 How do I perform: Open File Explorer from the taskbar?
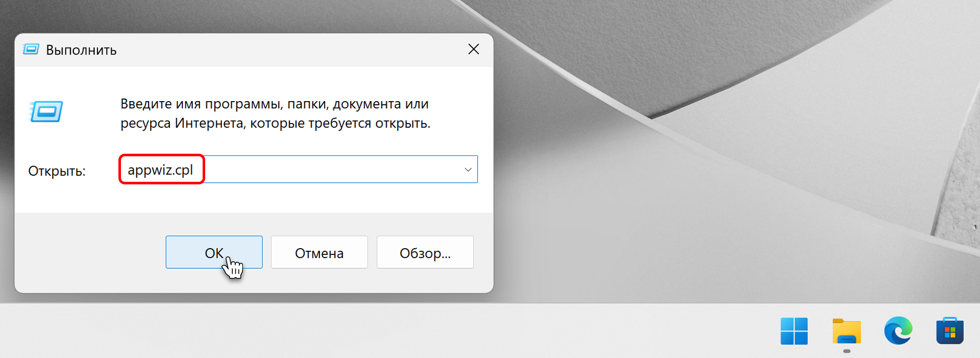point(846,331)
